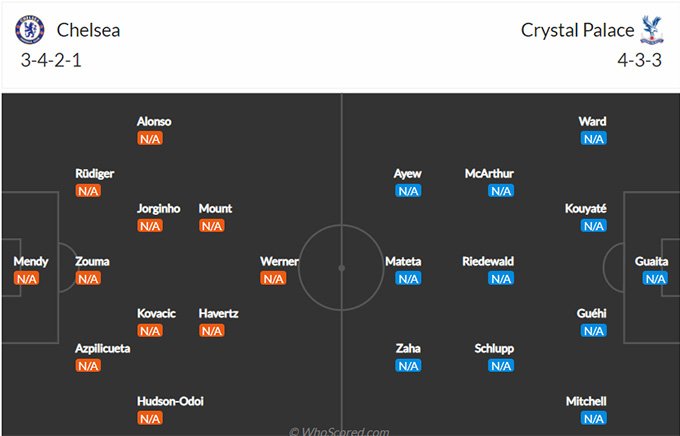The height and width of the screenshot is (436, 680).
Task: Open the Crystal Palace team name link
Action: pos(578,30)
